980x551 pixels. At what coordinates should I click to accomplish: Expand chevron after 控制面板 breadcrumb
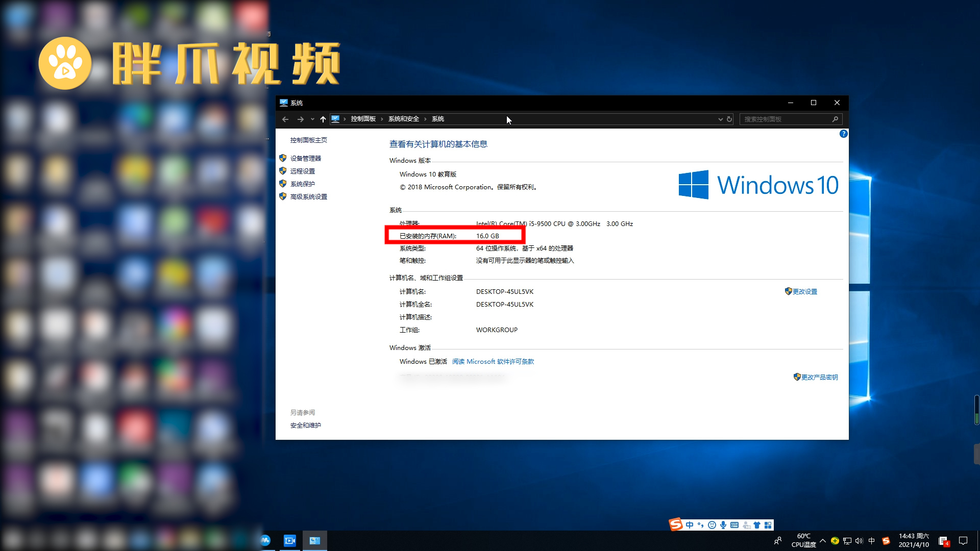pos(382,119)
